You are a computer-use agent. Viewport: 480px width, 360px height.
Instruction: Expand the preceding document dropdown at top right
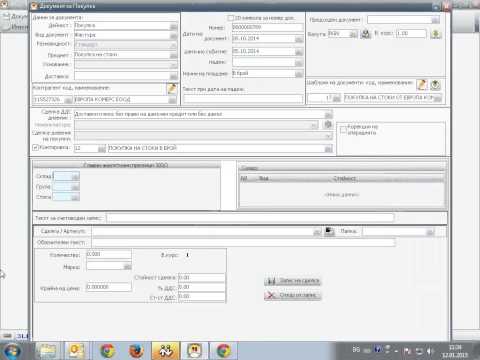435,20
